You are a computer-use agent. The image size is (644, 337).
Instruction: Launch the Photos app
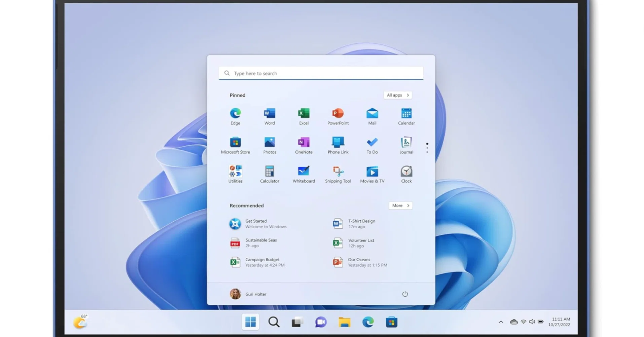coord(270,145)
